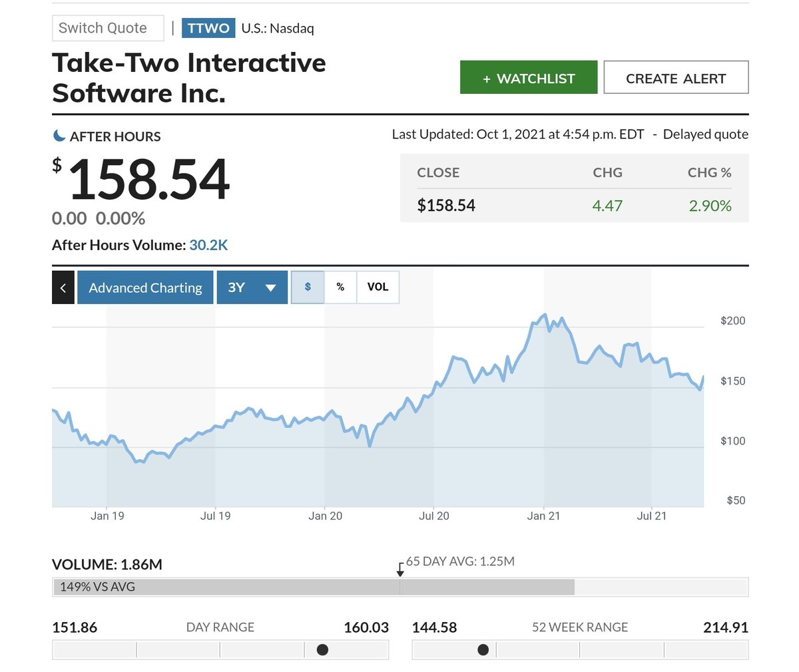Click the 52 week low 144.58
Image resolution: width=799 pixels, height=672 pixels.
[435, 627]
